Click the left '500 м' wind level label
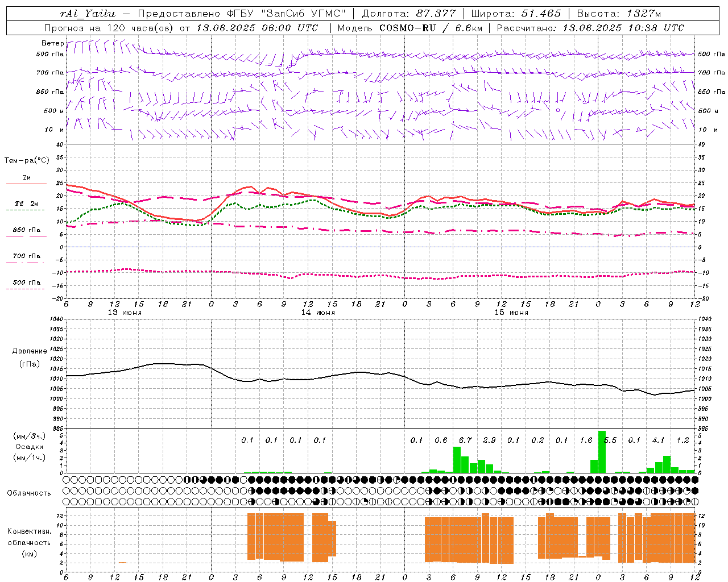 (54, 111)
